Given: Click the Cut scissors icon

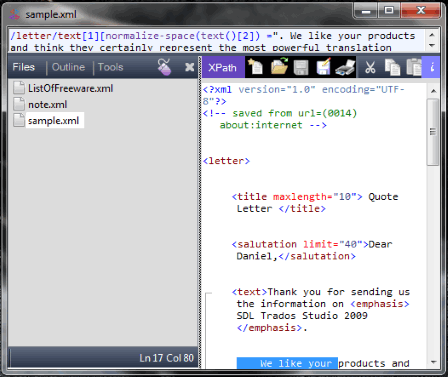Looking at the screenshot, I should click(x=370, y=67).
